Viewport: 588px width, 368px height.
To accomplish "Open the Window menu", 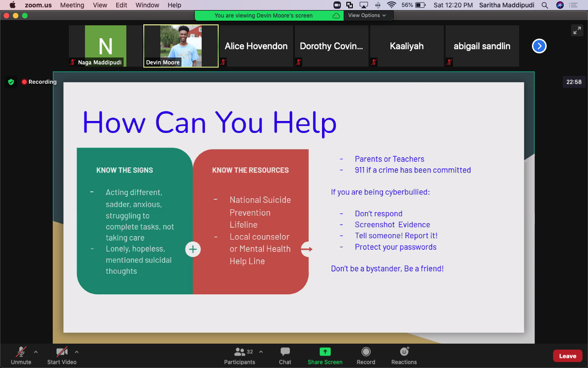I will point(148,5).
